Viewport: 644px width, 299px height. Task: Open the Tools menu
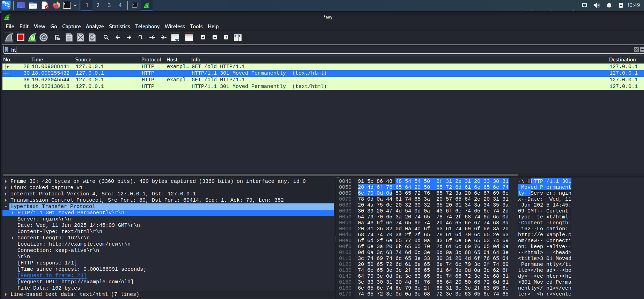pos(196,27)
